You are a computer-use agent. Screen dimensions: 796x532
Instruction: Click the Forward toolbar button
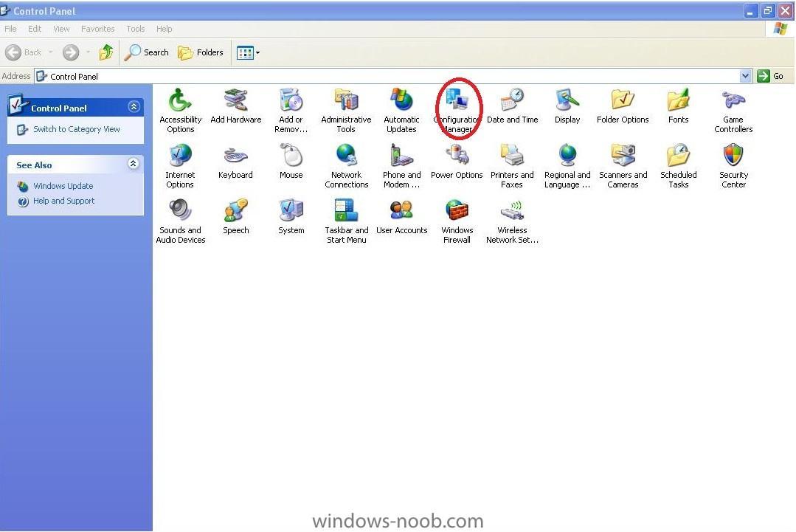tap(71, 52)
